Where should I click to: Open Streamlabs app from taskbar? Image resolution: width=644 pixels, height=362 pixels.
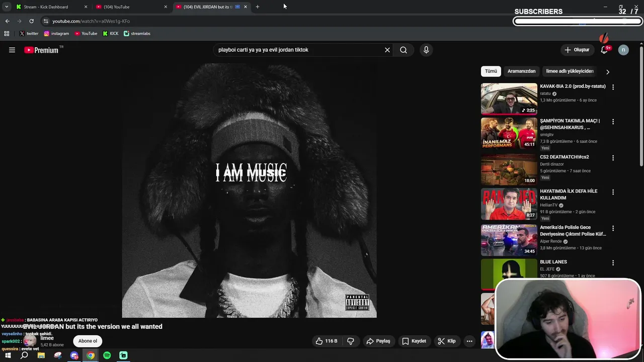click(x=123, y=355)
